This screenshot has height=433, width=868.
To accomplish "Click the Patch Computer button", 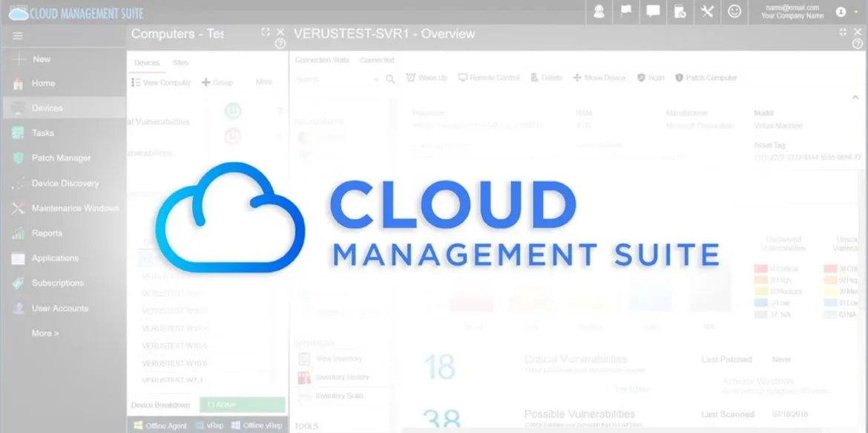I will 706,78.
